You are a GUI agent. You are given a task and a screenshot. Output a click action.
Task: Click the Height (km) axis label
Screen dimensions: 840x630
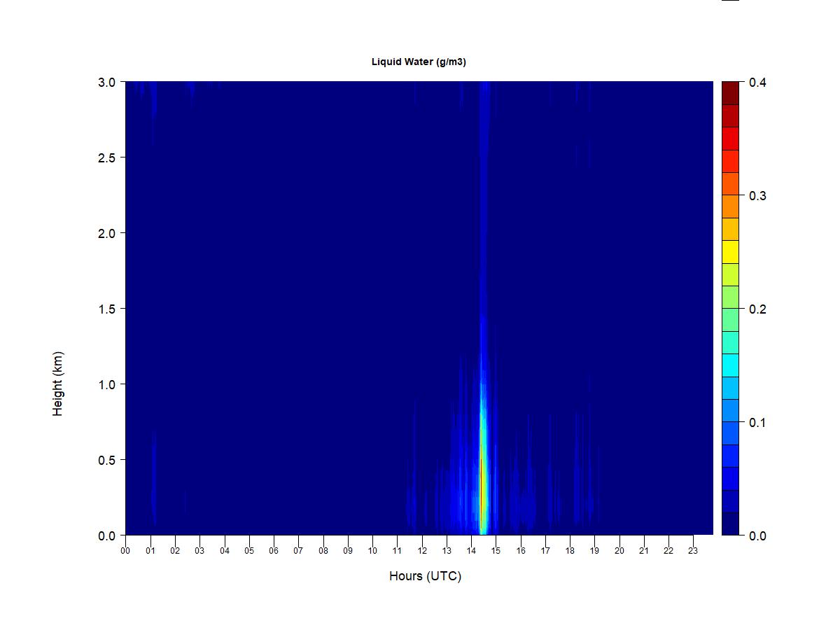click(x=57, y=384)
